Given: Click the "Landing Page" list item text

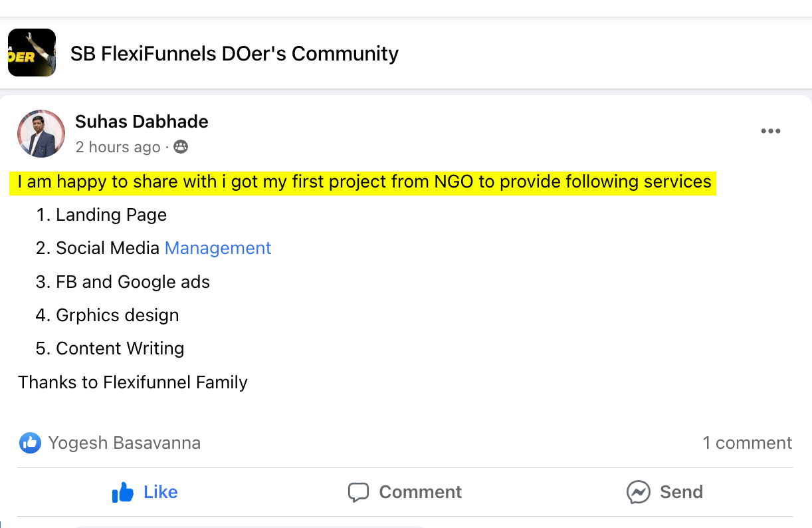Looking at the screenshot, I should pos(111,215).
